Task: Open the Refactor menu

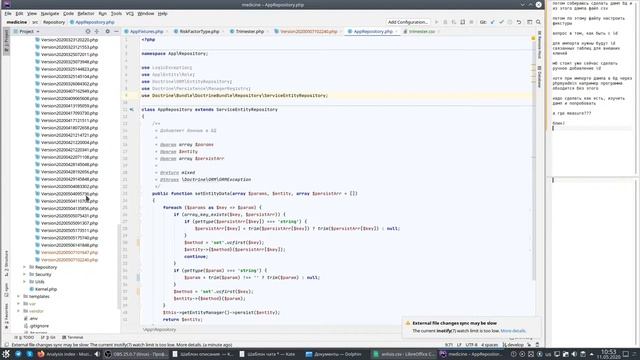Action: (x=86, y=13)
